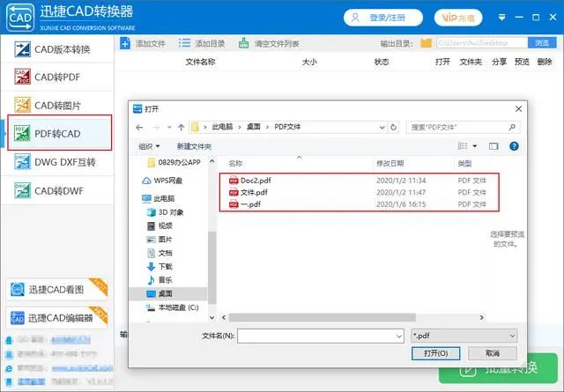The height and width of the screenshot is (392, 564).
Task: Click the output directory path field
Action: point(482,43)
